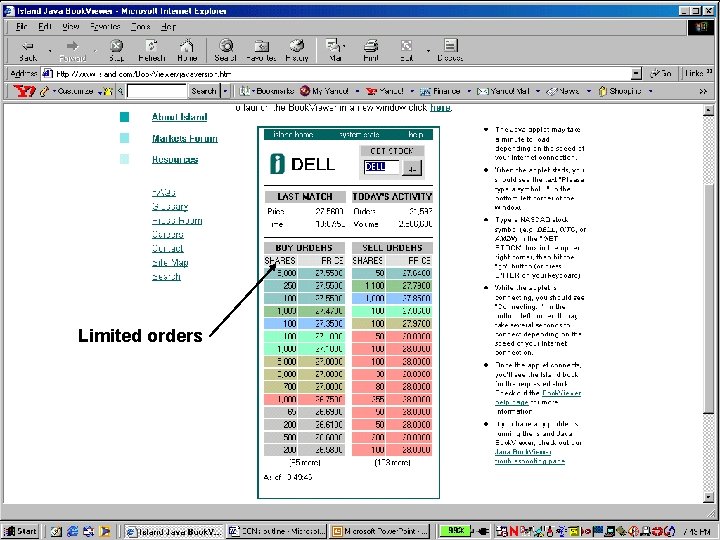Print the current page
Screen dimensions: 720x540
(371, 50)
